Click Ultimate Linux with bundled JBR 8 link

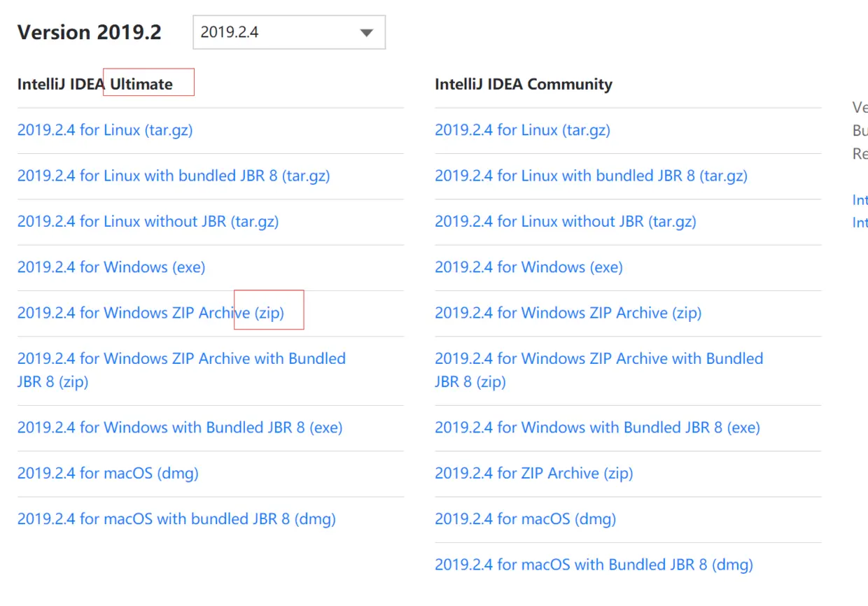pos(174,176)
